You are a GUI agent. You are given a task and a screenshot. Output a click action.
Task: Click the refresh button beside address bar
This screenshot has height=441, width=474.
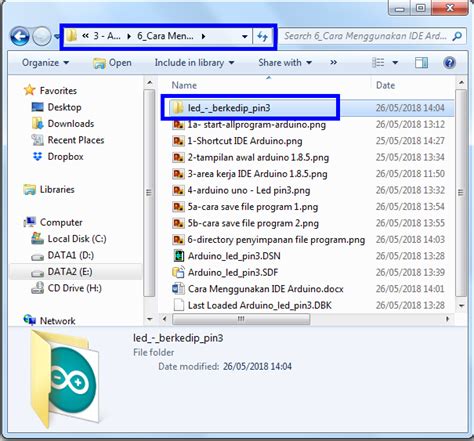[262, 36]
